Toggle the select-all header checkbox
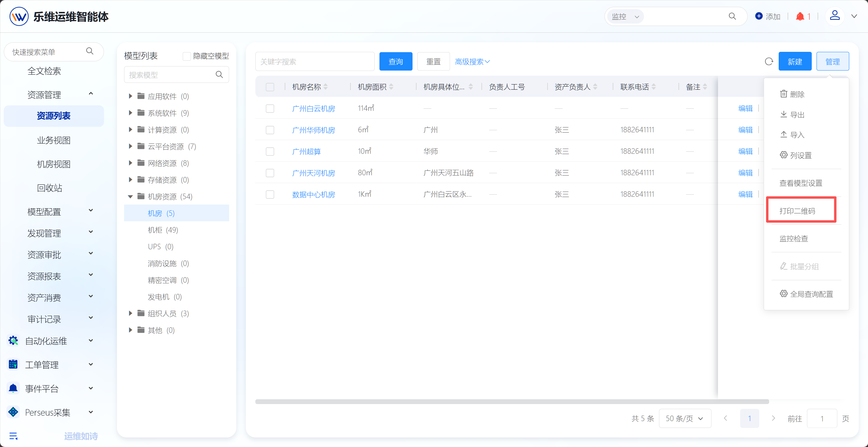 click(x=270, y=87)
